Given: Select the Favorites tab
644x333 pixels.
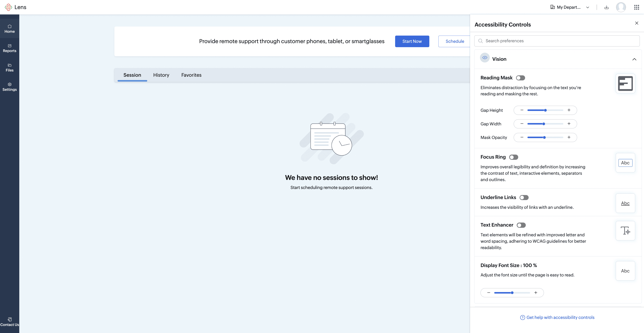Looking at the screenshot, I should tap(191, 75).
